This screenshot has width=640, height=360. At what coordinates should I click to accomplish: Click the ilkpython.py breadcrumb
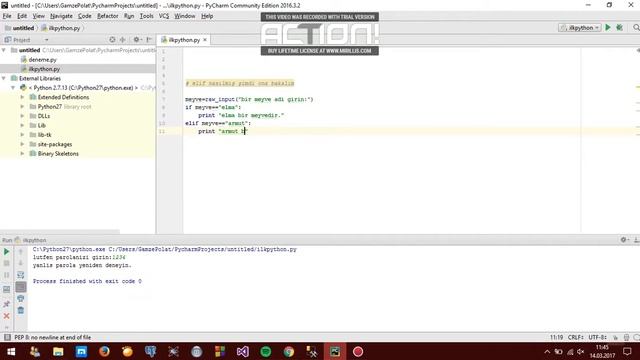click(x=61, y=28)
